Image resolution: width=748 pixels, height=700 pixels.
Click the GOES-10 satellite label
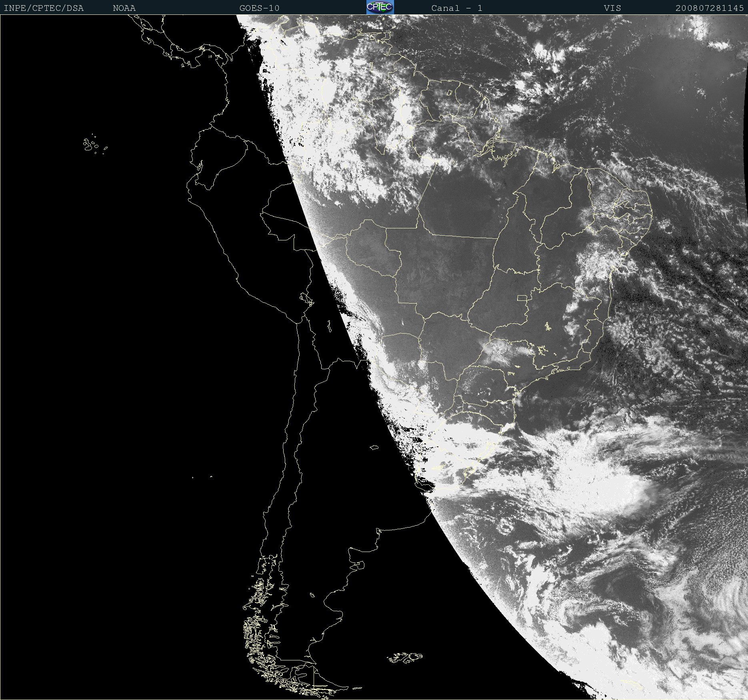tap(259, 8)
